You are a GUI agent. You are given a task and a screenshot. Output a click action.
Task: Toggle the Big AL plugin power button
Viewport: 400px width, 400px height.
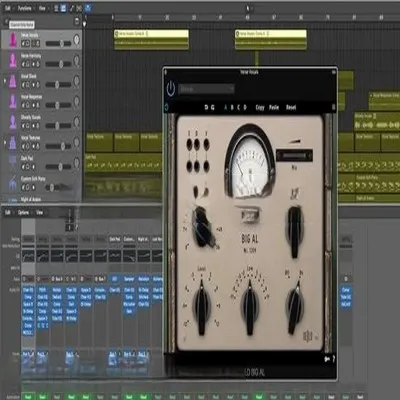(x=171, y=89)
